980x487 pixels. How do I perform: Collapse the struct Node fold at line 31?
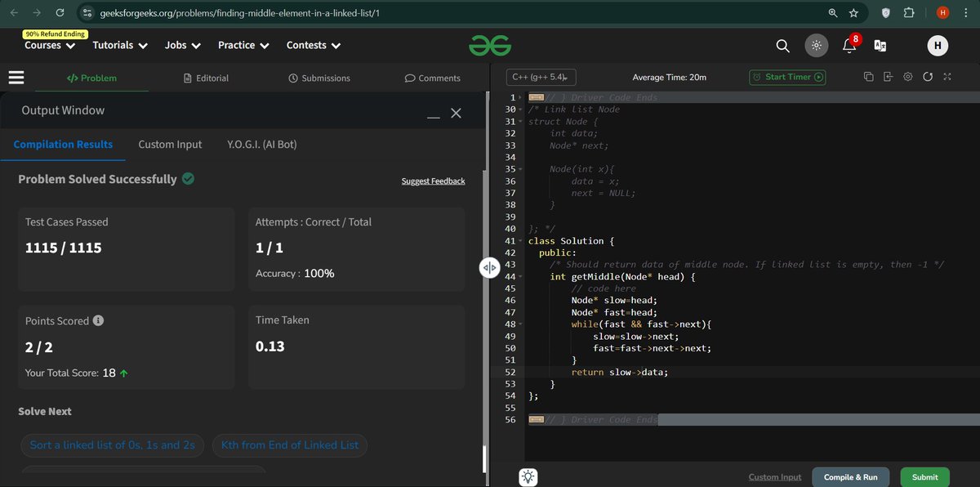point(521,122)
